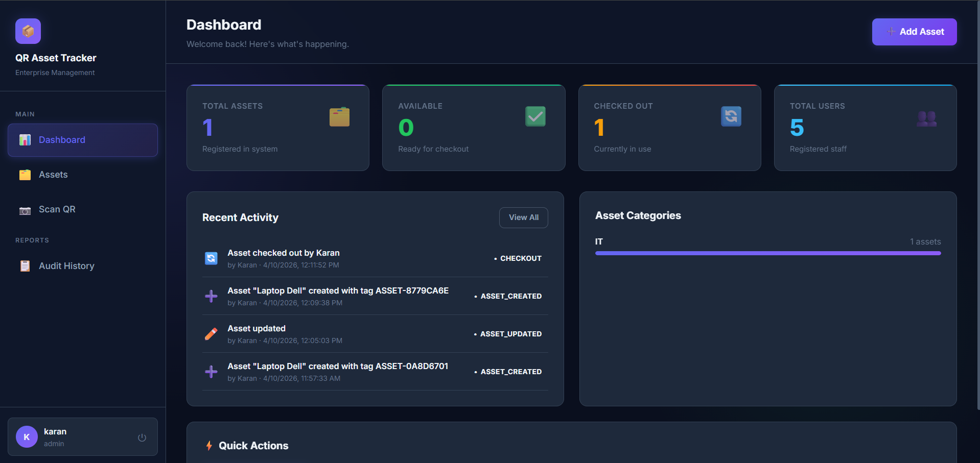Image resolution: width=980 pixels, height=463 pixels.
Task: Select the Assets folder icon in sidebar
Action: coord(25,175)
